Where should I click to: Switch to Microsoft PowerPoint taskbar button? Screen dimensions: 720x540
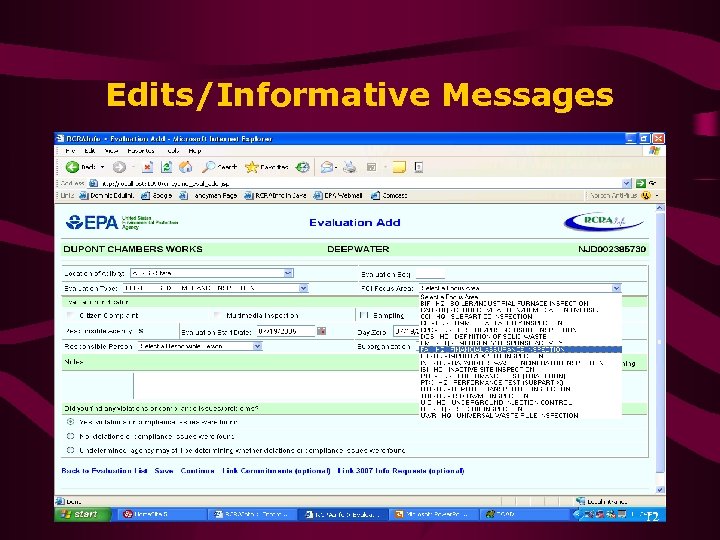tap(433, 515)
